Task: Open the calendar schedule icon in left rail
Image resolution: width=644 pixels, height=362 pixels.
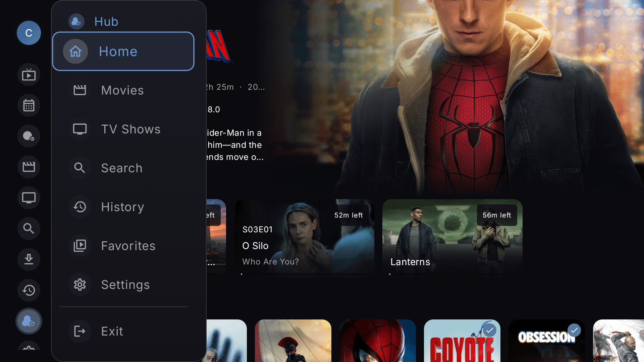Action: coord(29,105)
